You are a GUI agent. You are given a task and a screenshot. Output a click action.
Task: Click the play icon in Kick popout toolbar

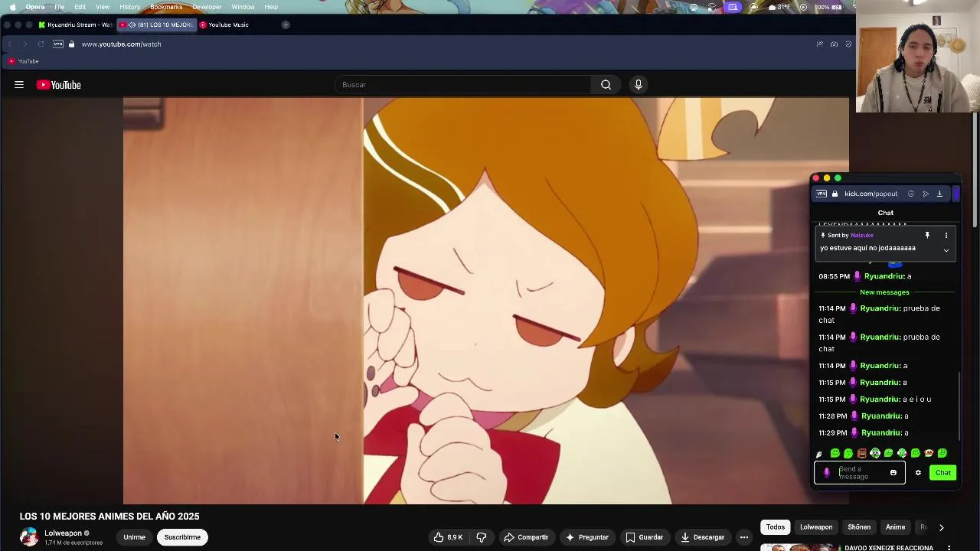926,194
